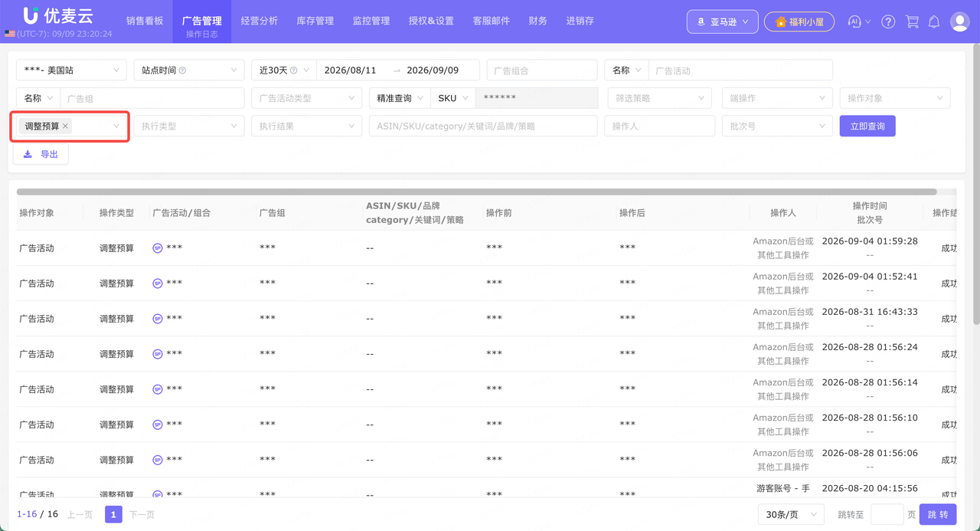Open the 监控管理 menu
This screenshot has width=980, height=531.
pos(371,21)
